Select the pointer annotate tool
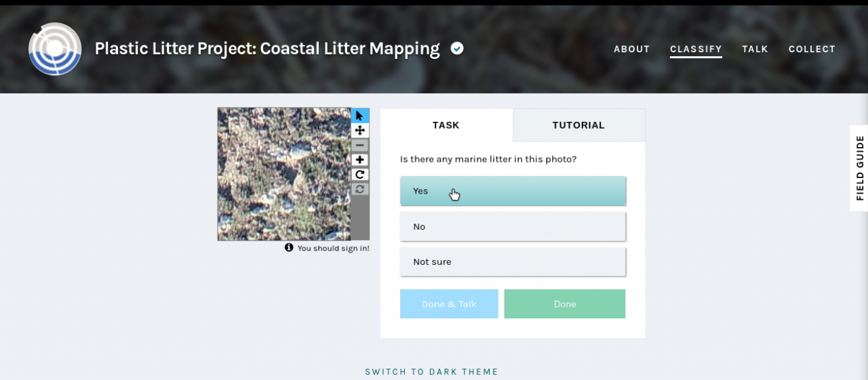The image size is (868, 380). click(x=360, y=115)
